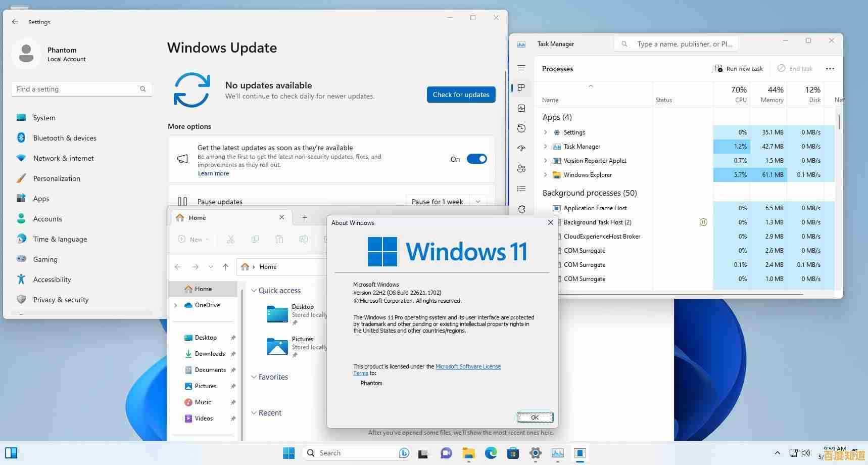Open Performance view in Task Manager sidebar
Viewport: 868px width, 465px height.
521,108
